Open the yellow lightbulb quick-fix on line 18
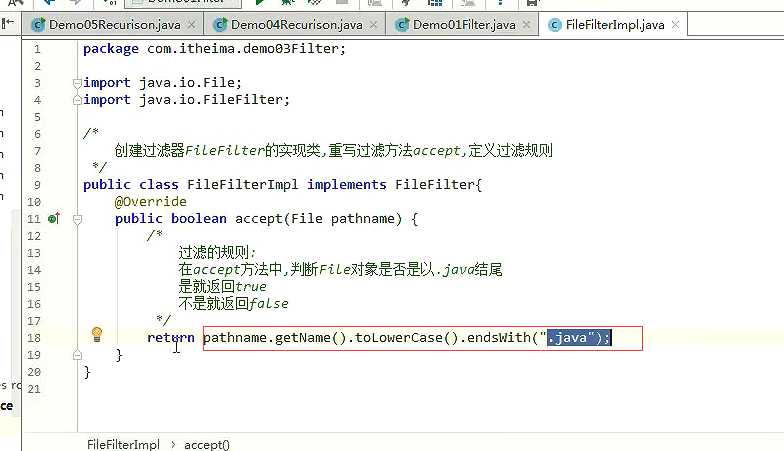The height and width of the screenshot is (451, 784). point(97,334)
